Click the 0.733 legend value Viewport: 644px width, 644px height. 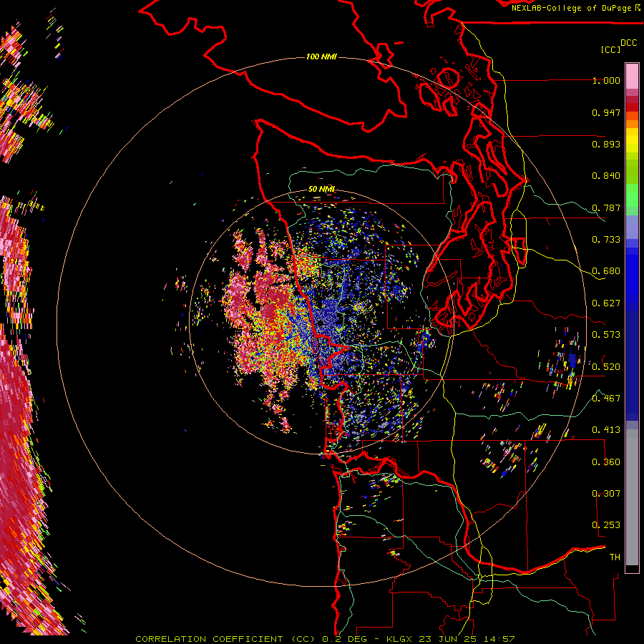606,240
